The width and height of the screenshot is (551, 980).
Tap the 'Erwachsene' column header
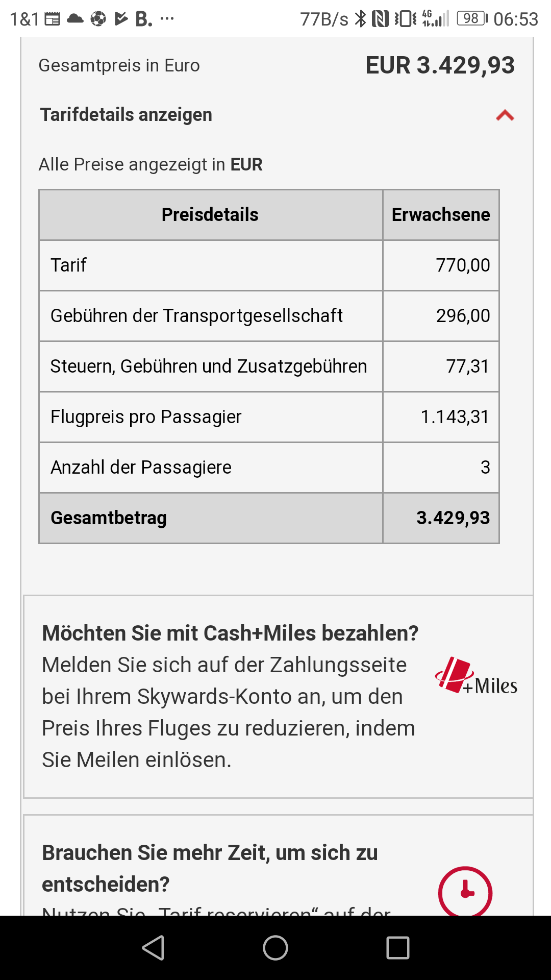[441, 215]
